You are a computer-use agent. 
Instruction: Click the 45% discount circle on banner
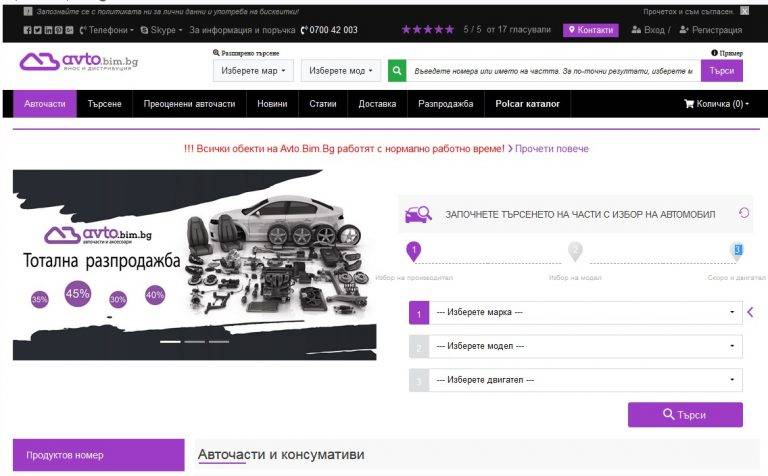[77, 294]
